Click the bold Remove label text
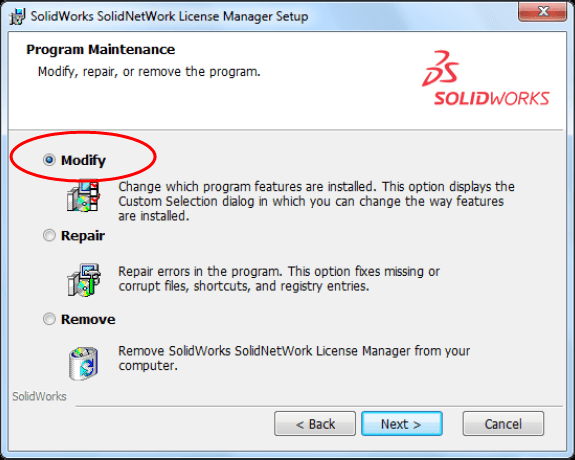Image resolution: width=575 pixels, height=460 pixels. (88, 319)
